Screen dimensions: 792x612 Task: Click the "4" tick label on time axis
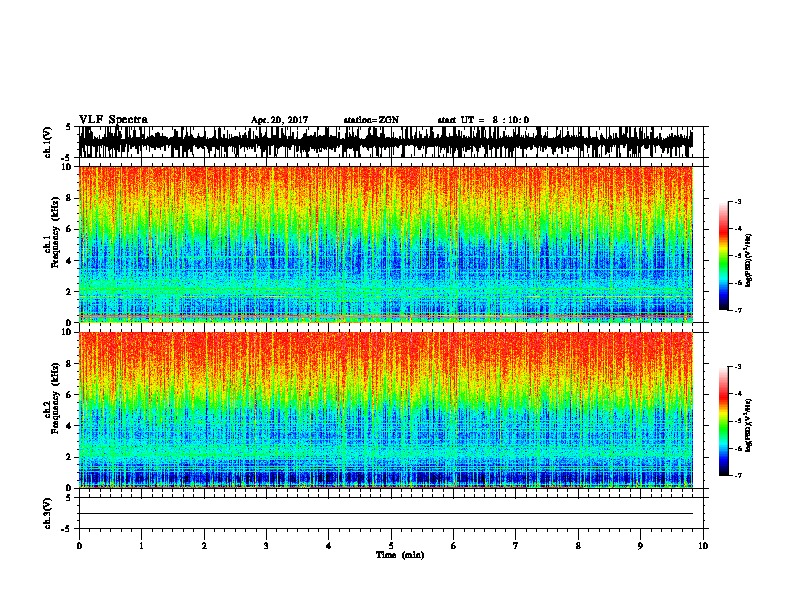[x=329, y=546]
